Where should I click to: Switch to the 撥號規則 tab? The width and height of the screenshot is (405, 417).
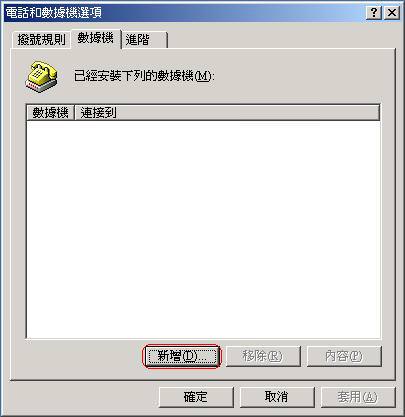41,40
